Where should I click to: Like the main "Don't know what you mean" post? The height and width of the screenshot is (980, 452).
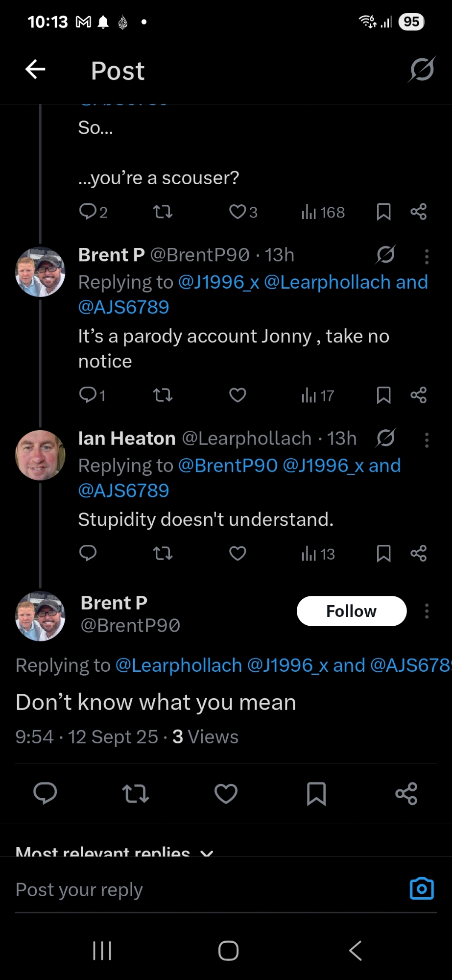[x=226, y=794]
